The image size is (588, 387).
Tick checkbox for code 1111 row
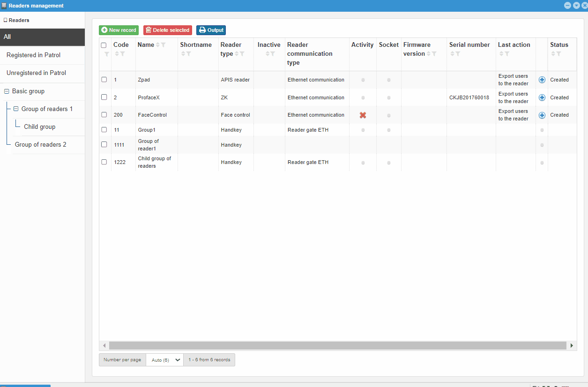pyautogui.click(x=104, y=144)
